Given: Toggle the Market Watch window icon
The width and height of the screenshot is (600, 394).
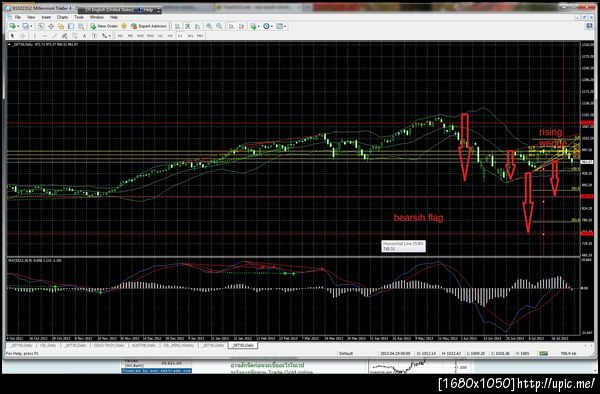Looking at the screenshot, I should pyautogui.click(x=41, y=26).
